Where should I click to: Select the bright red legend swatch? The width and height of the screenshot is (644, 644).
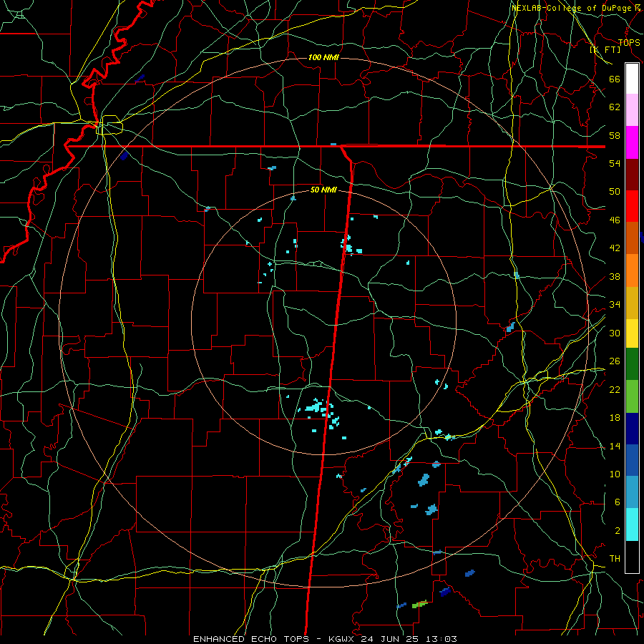tap(632, 206)
